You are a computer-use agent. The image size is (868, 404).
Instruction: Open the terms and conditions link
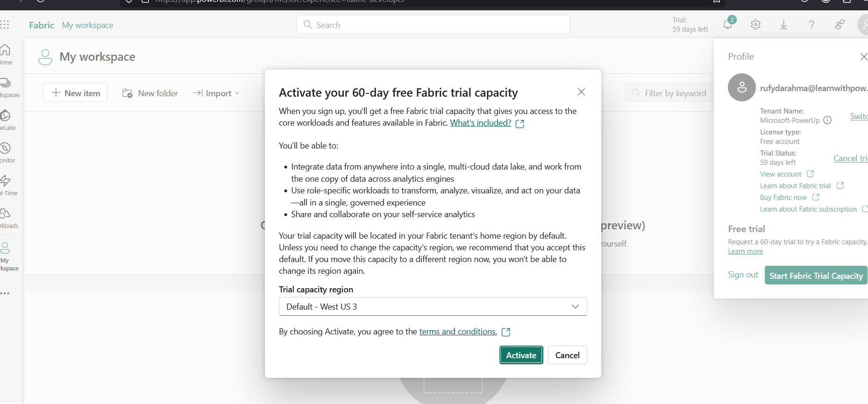[x=458, y=332]
